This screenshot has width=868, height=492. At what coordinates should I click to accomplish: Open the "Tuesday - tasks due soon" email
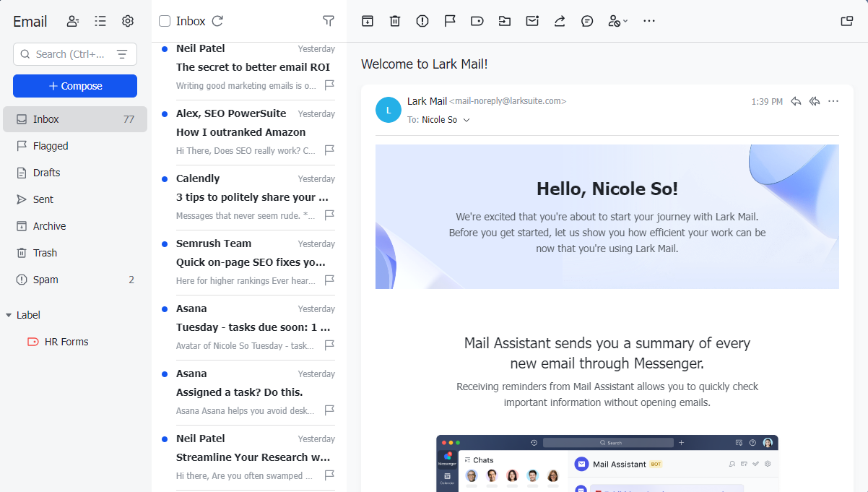(249, 328)
